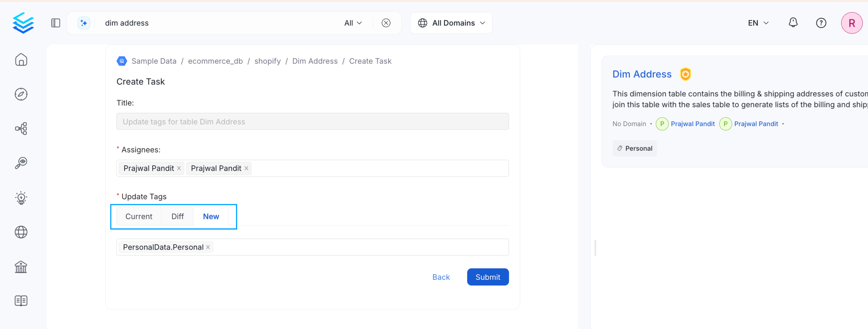The height and width of the screenshot is (329, 868).
Task: Expand the EN language selector
Action: coord(757,23)
